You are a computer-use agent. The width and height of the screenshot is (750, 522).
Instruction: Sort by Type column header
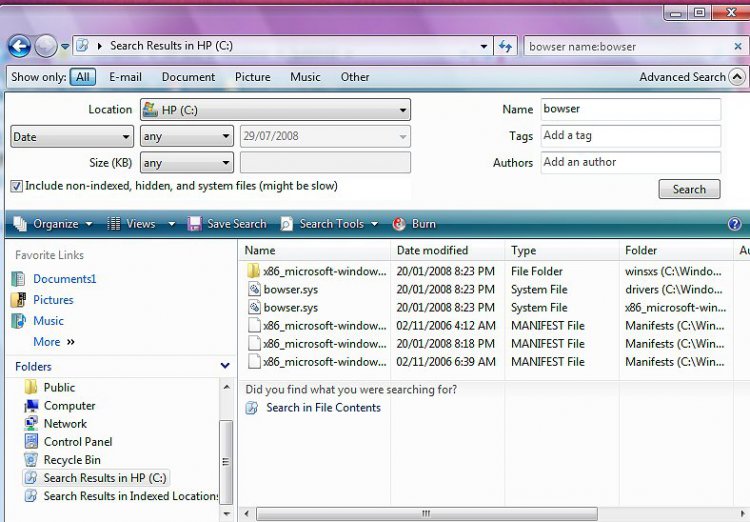click(x=562, y=251)
